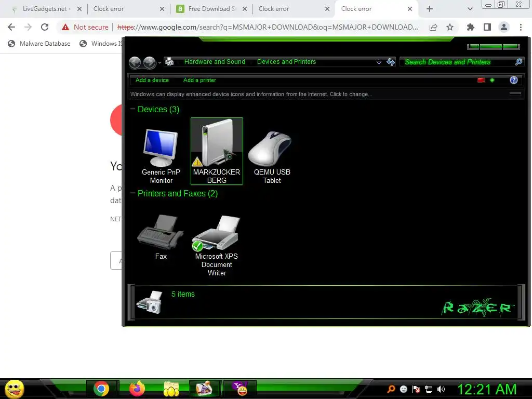Open Chrome three-dot menu
The height and width of the screenshot is (399, 532).
(521, 27)
